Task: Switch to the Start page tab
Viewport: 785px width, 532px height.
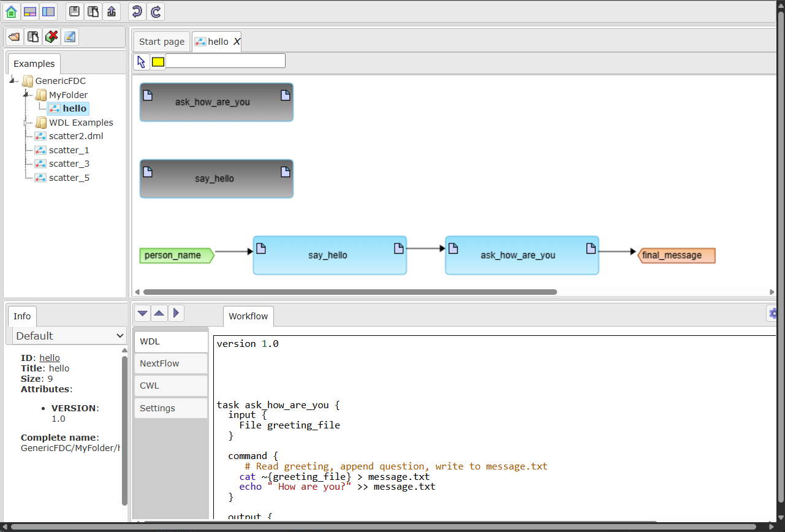Action: tap(162, 42)
